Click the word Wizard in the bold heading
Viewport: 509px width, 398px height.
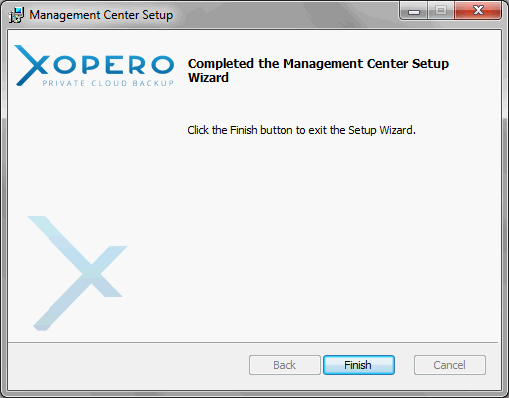[x=208, y=78]
